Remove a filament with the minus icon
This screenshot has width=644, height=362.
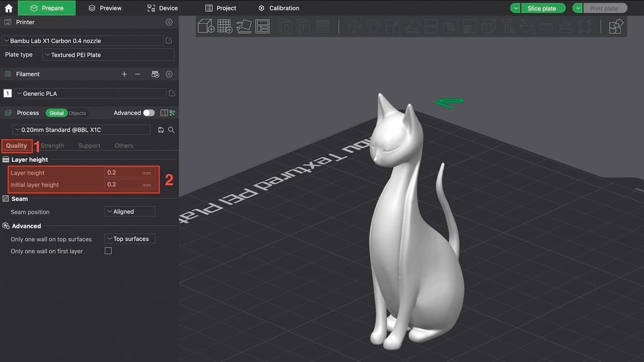137,74
